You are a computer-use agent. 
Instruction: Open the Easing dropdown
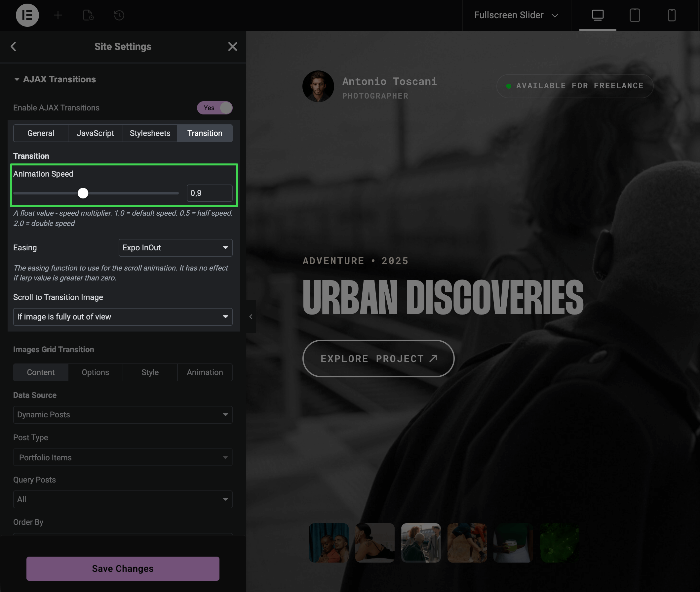[175, 248]
